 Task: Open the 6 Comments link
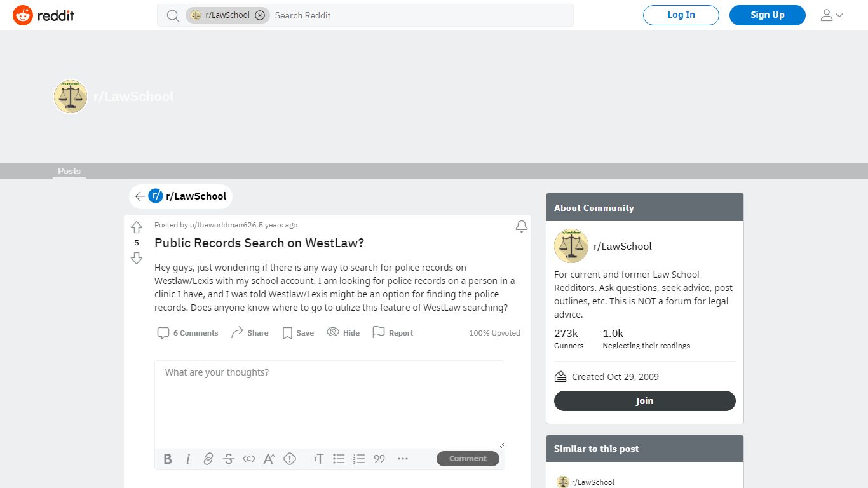188,333
